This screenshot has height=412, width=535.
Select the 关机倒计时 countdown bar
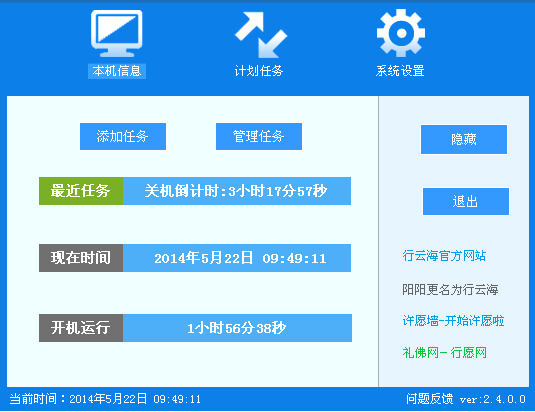point(237,191)
